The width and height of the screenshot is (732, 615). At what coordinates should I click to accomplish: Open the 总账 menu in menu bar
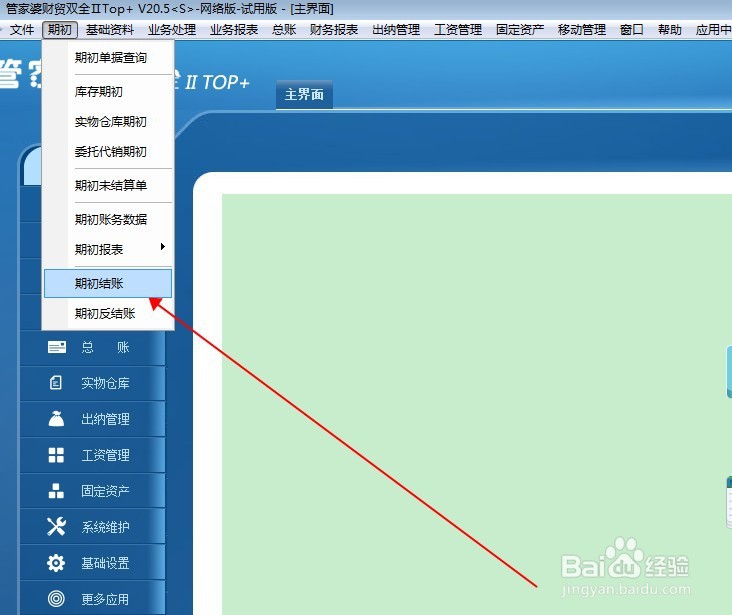tap(284, 30)
